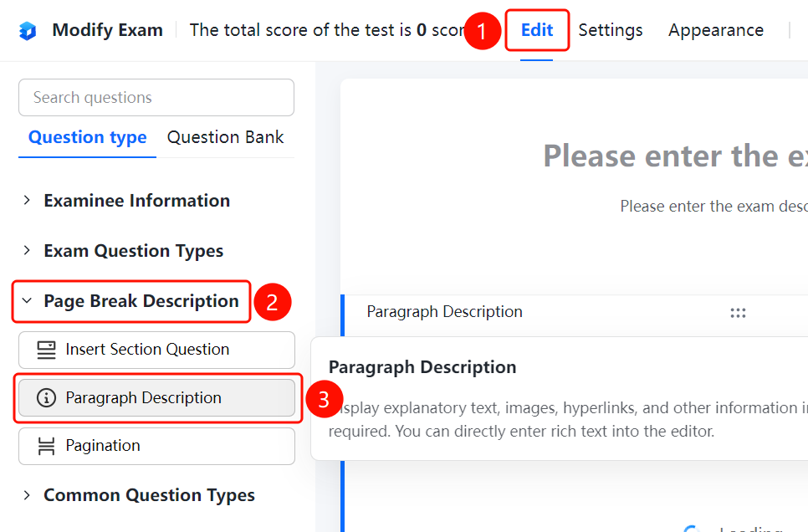Click the blue cube app logo
Viewport: 808px width, 532px height.
pyautogui.click(x=28, y=30)
